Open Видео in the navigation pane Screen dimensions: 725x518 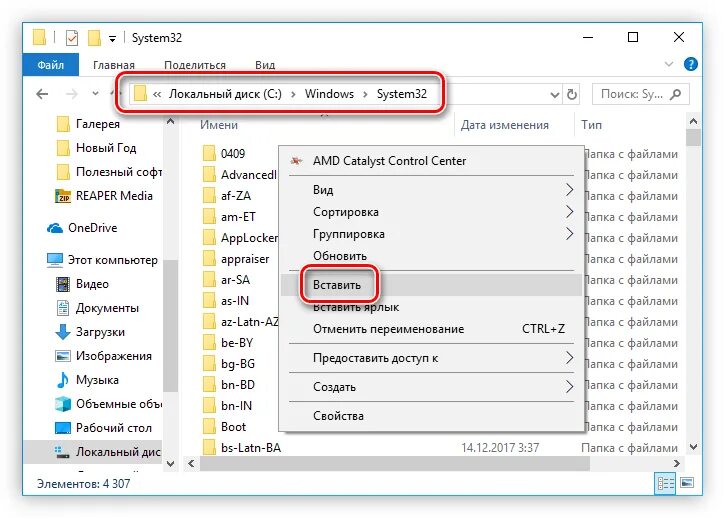[82, 284]
